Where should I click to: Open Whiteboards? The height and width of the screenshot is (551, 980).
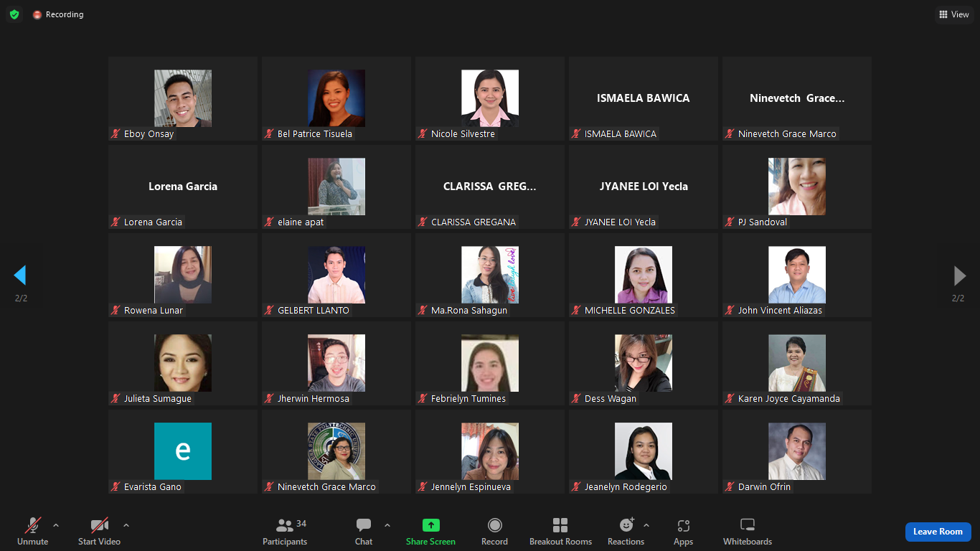(x=747, y=532)
